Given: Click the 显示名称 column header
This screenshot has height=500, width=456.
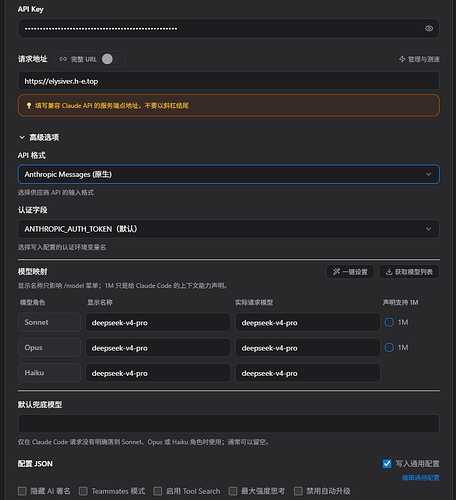Looking at the screenshot, I should [100, 302].
